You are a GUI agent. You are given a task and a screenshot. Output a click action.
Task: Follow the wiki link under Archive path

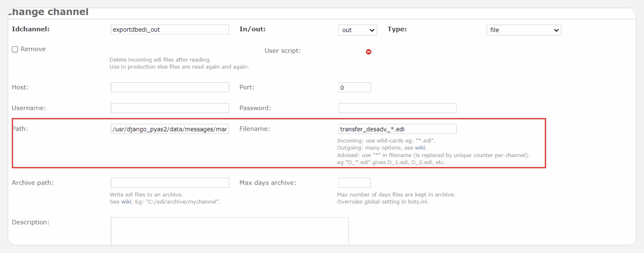(126, 202)
